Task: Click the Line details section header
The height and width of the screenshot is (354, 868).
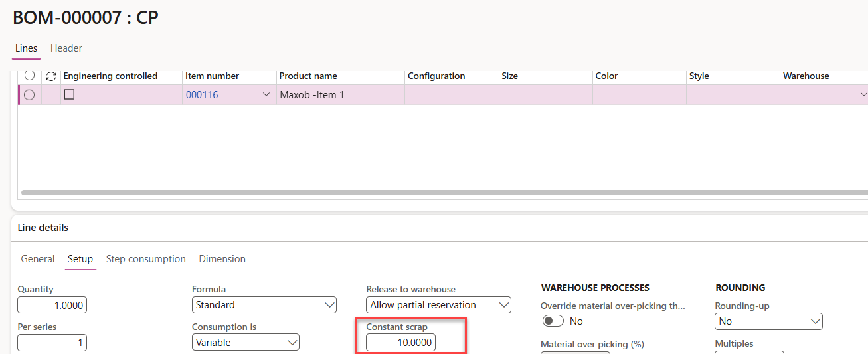Action: click(43, 228)
